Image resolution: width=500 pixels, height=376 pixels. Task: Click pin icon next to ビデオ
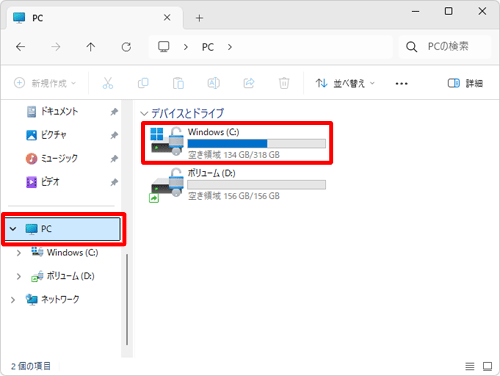click(114, 182)
